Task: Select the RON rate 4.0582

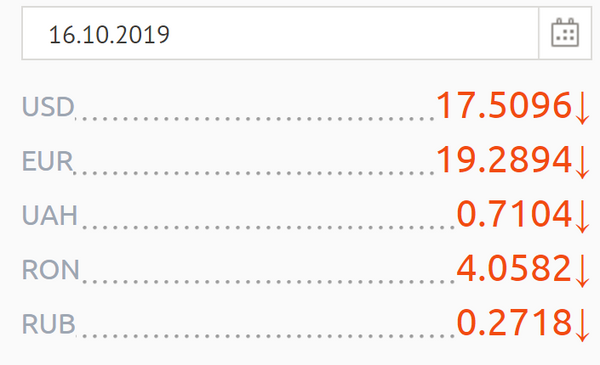Action: (x=514, y=268)
